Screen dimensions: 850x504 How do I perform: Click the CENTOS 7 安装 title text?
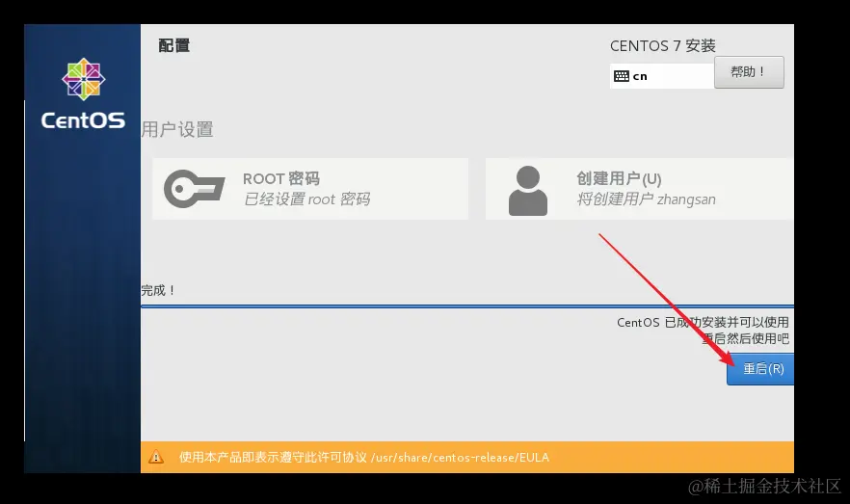coord(662,46)
